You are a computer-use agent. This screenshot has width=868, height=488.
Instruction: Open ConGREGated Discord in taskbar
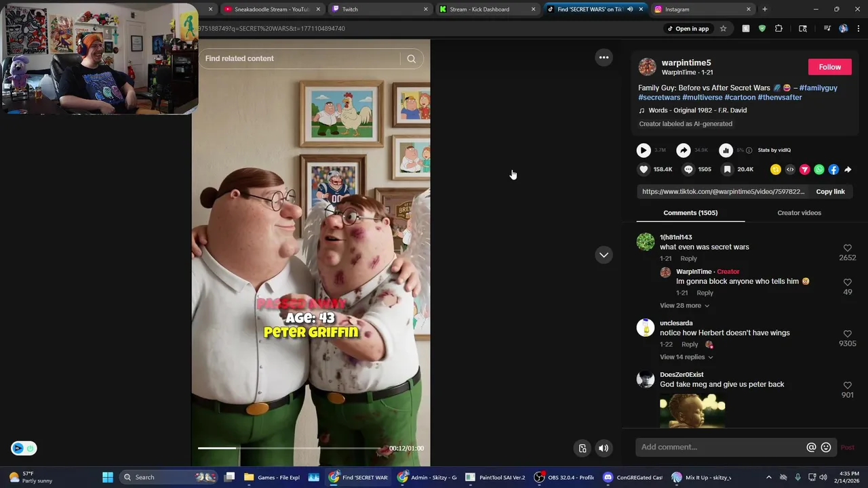(x=633, y=477)
